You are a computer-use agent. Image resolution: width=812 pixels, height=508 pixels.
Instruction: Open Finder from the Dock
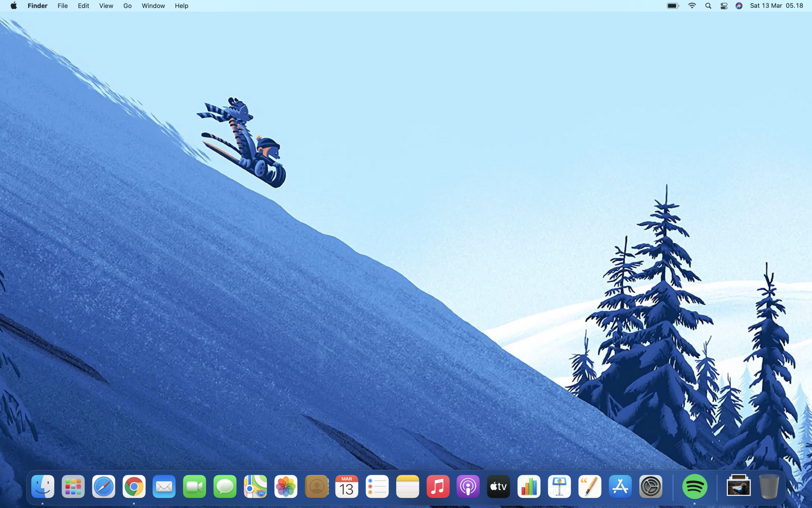(43, 486)
